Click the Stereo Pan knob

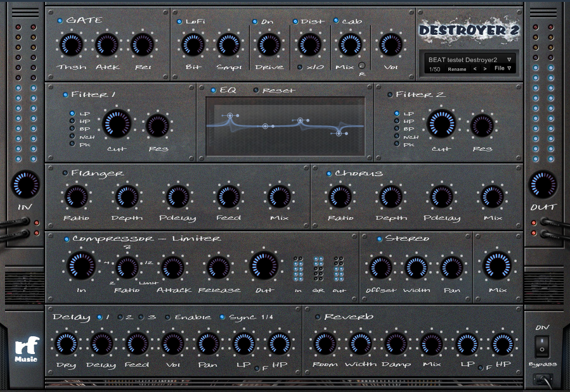click(x=451, y=268)
